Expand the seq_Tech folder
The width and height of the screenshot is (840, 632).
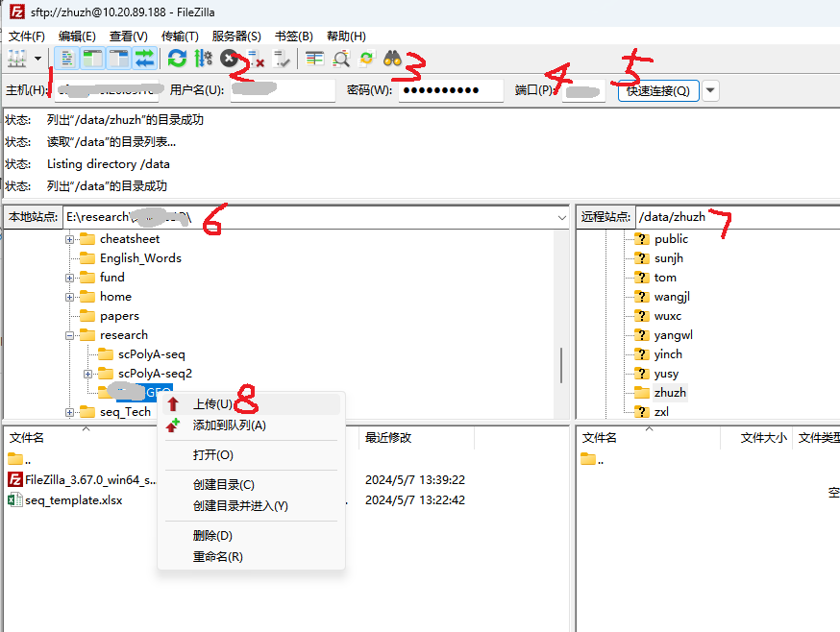click(69, 412)
